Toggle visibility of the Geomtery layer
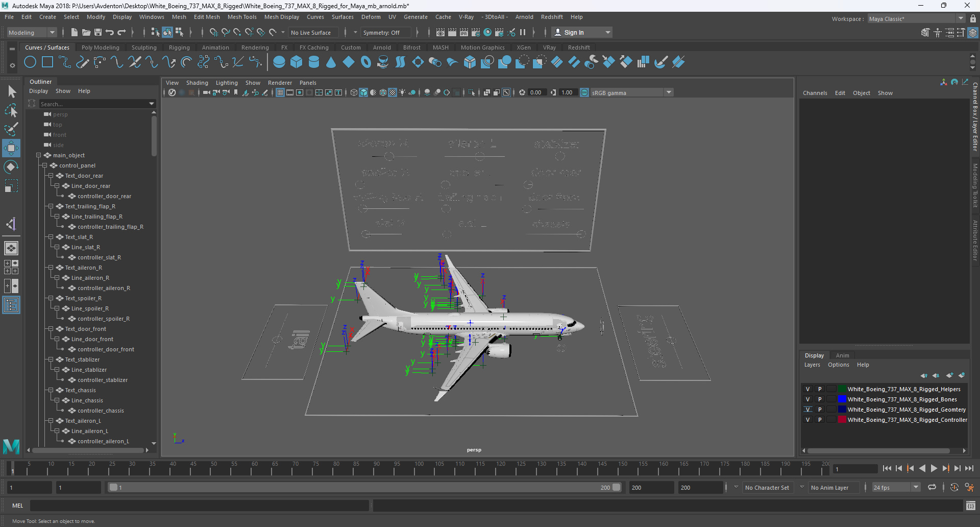980x527 pixels. point(807,410)
